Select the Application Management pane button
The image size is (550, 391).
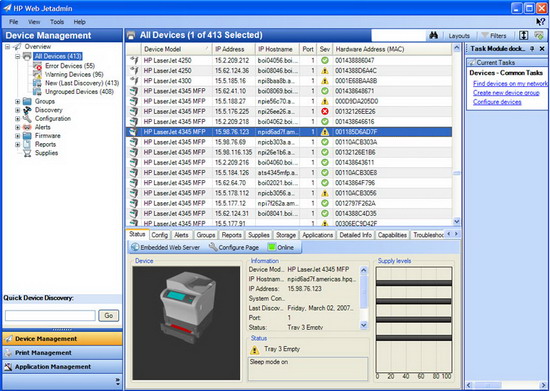62,367
